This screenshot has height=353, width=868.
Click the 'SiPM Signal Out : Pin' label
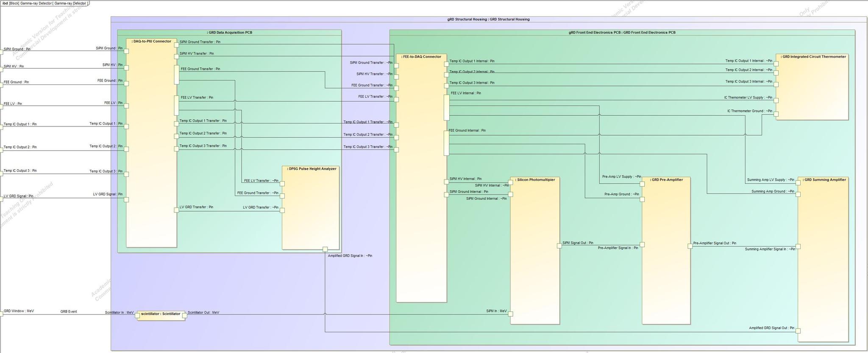[x=578, y=243]
